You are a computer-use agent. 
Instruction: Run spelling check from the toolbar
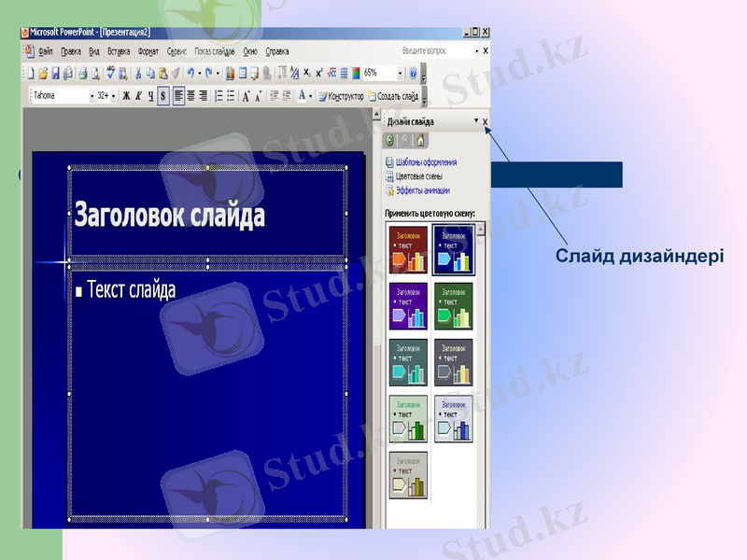(110, 72)
